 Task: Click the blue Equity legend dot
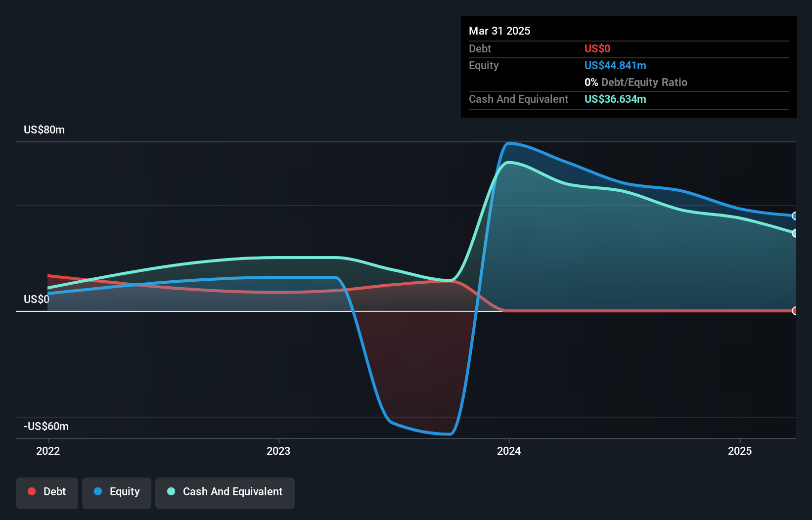coord(98,491)
